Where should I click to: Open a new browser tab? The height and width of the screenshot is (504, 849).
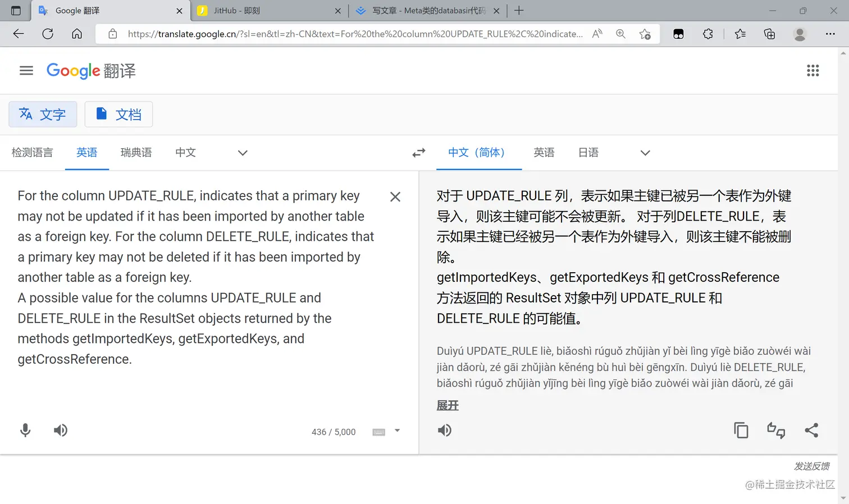click(519, 11)
